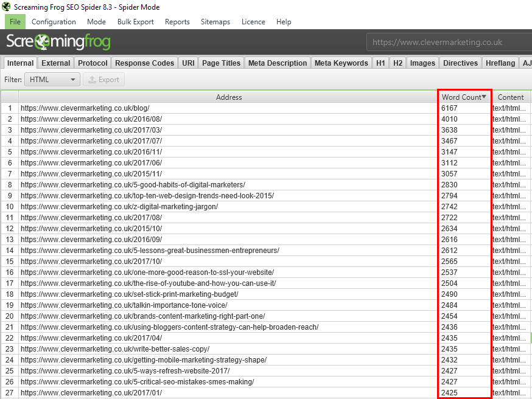The height and width of the screenshot is (399, 532).
Task: Open the Licence menu
Action: 253,22
